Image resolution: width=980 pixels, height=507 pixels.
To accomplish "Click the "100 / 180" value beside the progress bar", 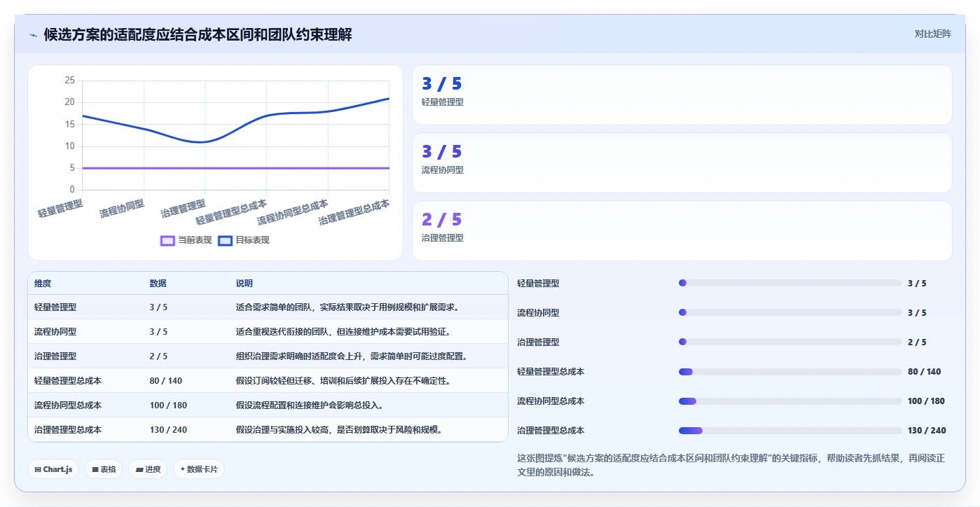I will [926, 401].
